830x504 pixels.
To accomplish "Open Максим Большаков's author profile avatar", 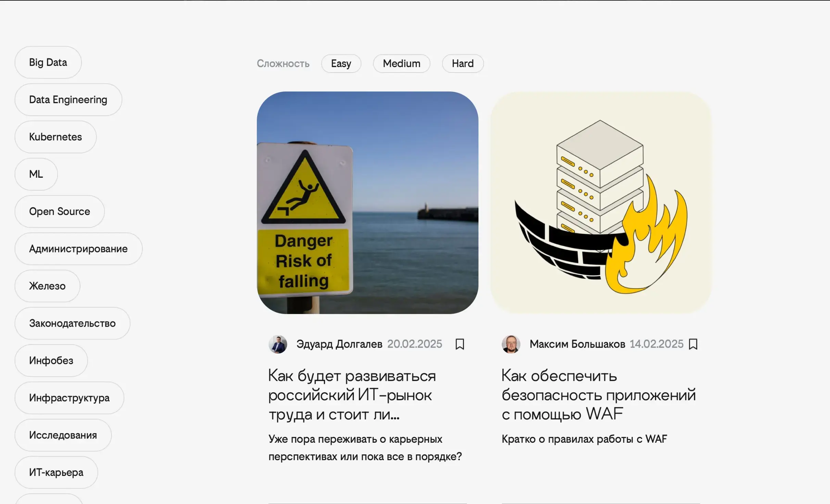I will coord(511,344).
